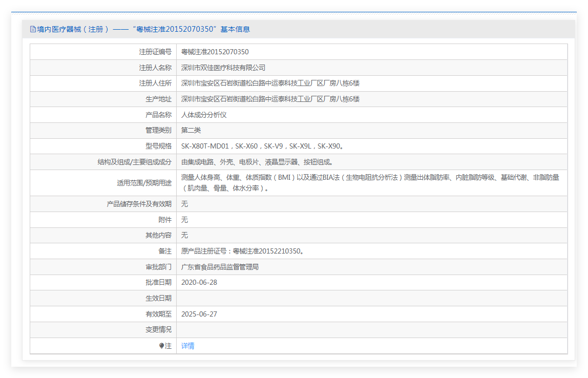
Task: Click the 生产地址 address value
Action: [x=270, y=99]
